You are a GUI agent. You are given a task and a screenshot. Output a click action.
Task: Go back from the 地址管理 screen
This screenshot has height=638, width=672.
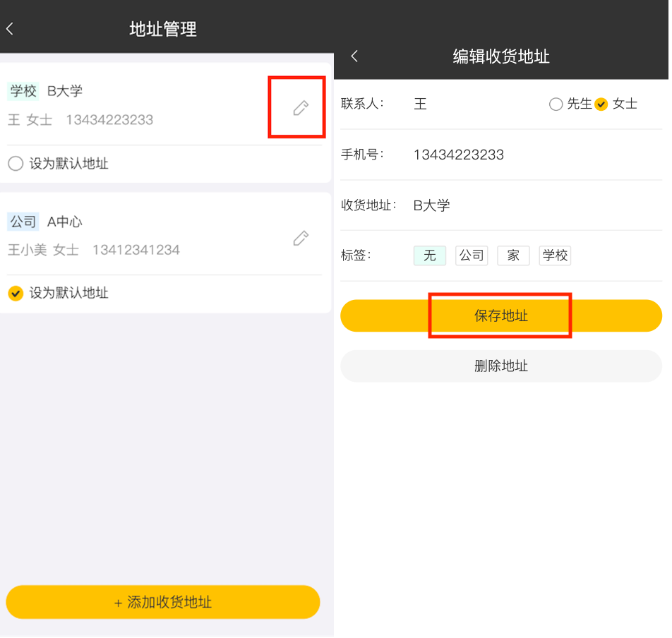click(x=10, y=29)
